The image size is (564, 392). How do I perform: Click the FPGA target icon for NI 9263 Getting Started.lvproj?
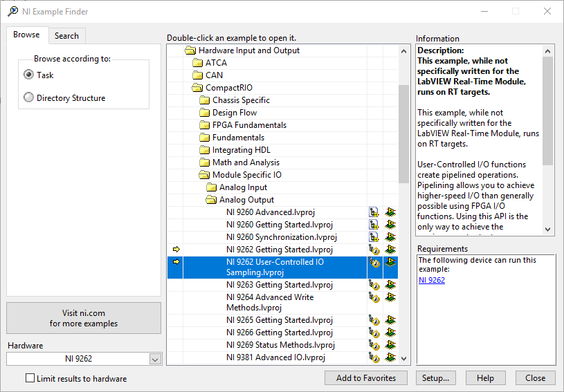(390, 285)
